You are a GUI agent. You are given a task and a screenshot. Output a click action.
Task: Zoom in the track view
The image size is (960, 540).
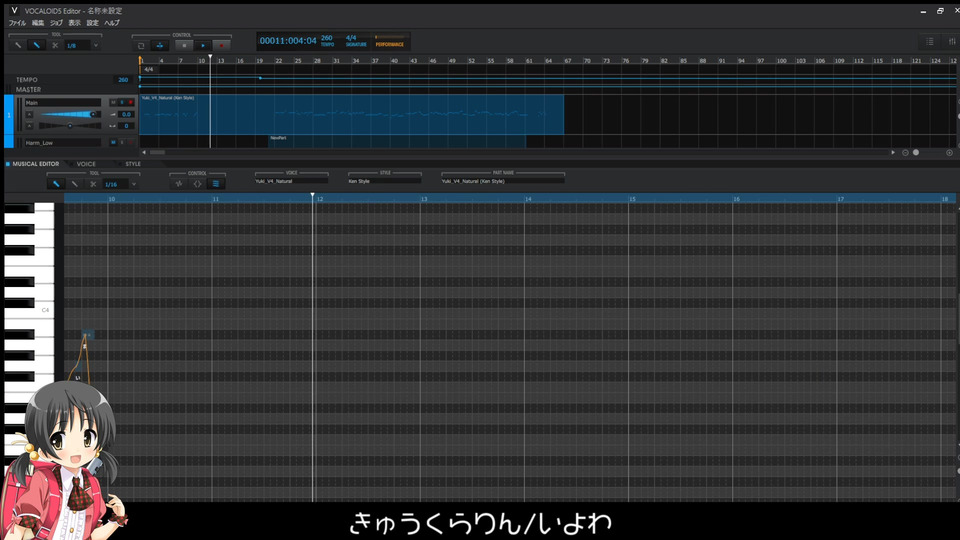pyautogui.click(x=950, y=152)
